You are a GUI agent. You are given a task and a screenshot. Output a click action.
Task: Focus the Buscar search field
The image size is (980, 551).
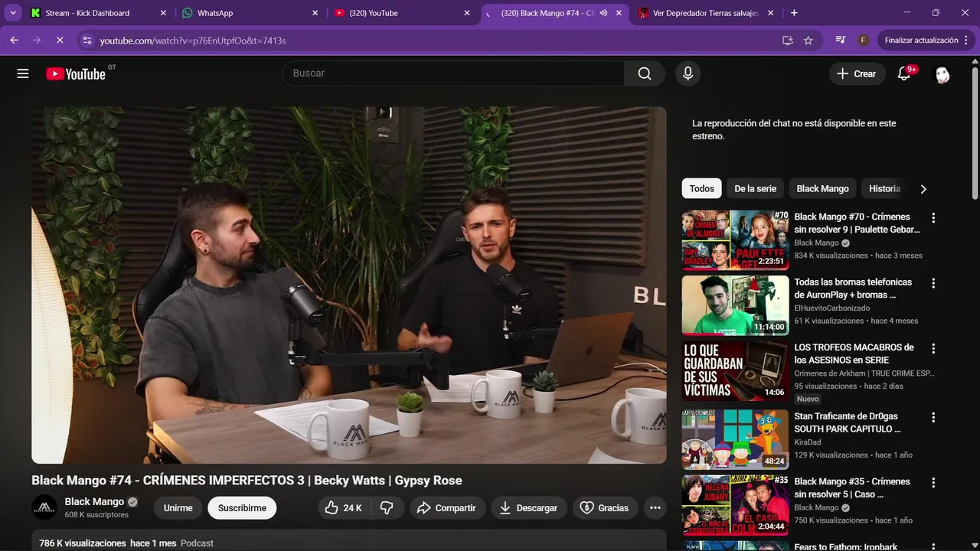pos(453,73)
